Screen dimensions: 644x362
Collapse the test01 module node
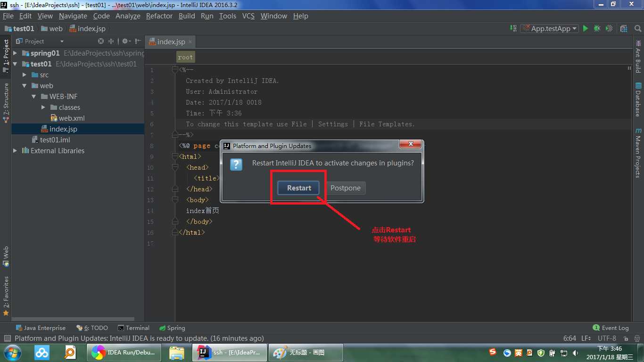click(15, 64)
